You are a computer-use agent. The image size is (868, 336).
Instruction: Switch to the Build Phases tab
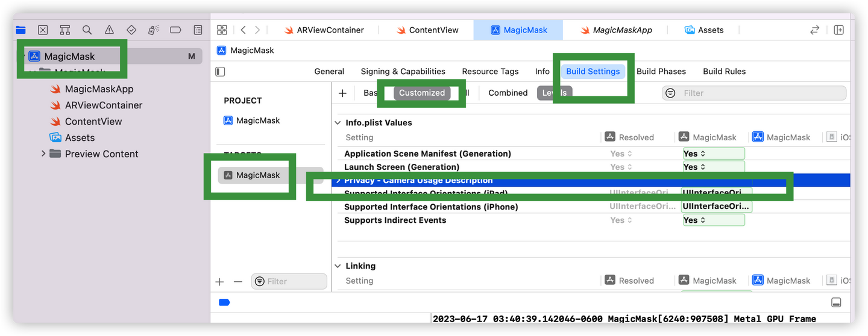661,71
